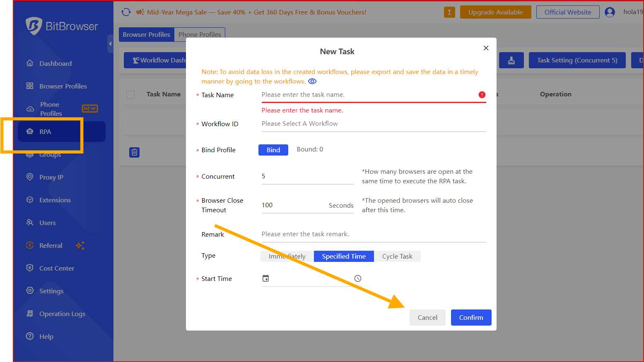This screenshot has width=644, height=362.
Task: Click the RPA robot icon
Action: 30,131
